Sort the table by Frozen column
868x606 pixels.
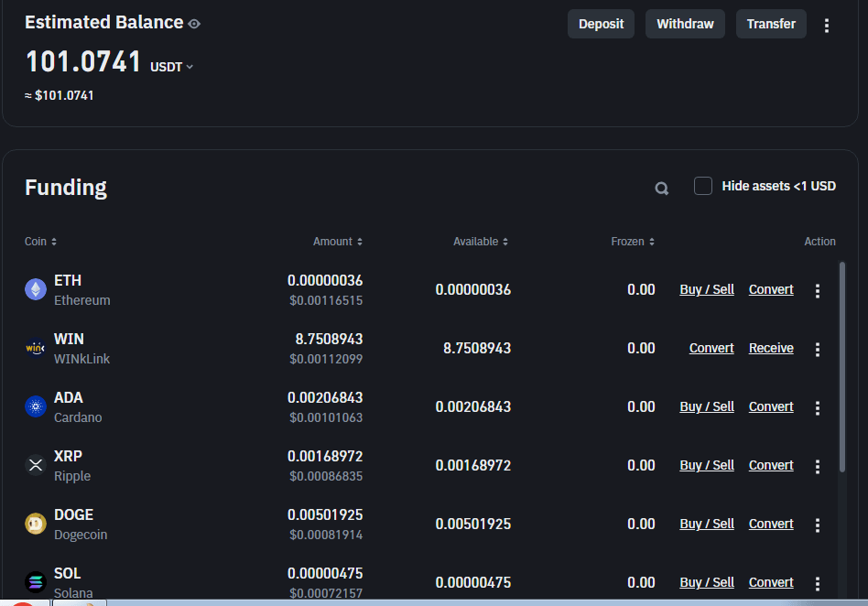[633, 242]
